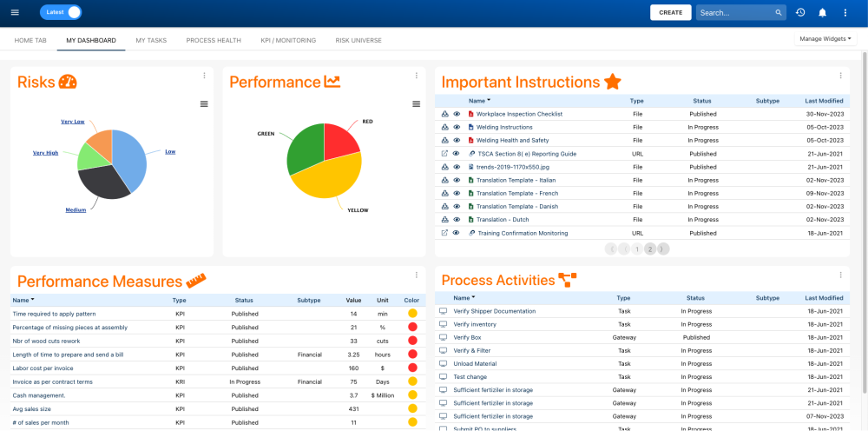
Task: Download Workplace Inspection Checklist file
Action: coord(444,114)
